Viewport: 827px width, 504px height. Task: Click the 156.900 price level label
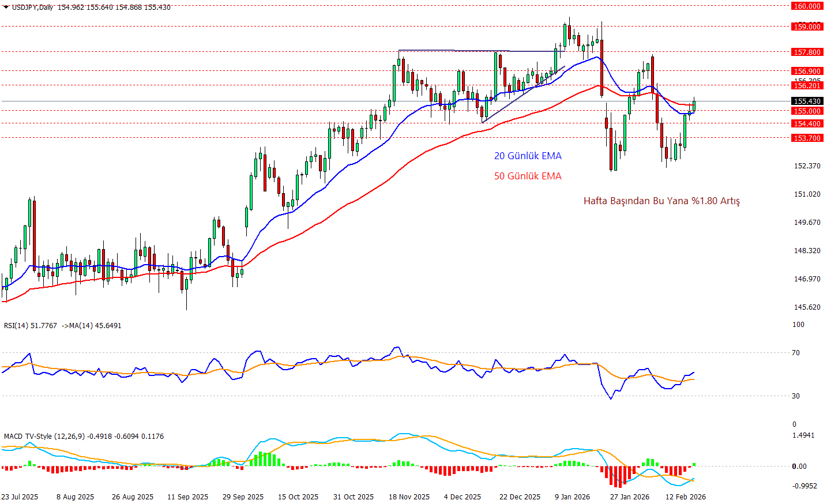click(807, 72)
